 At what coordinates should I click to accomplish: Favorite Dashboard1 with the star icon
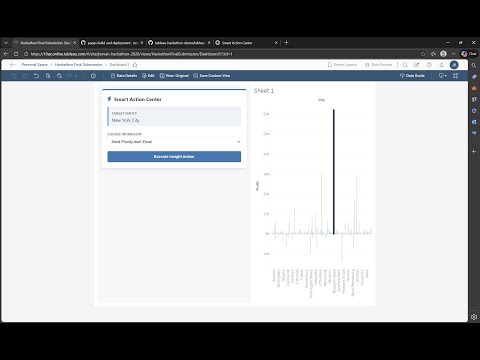pyautogui.click(x=135, y=65)
